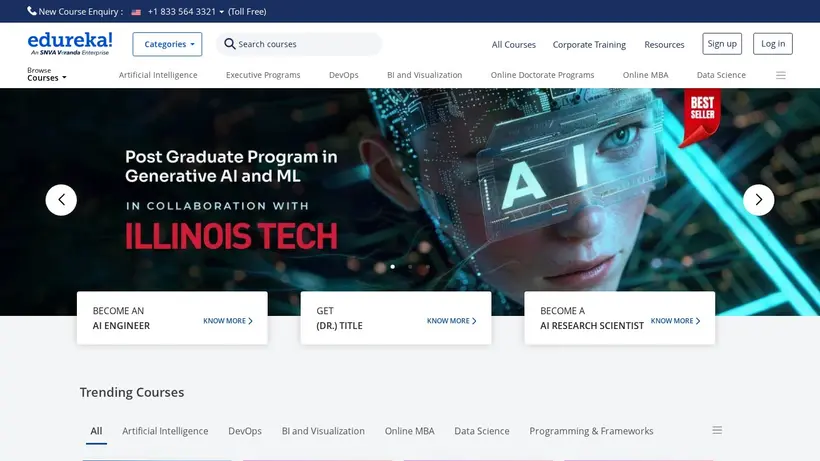This screenshot has width=820, height=461.
Task: Select the first carousel dot indicator
Action: pos(393,267)
